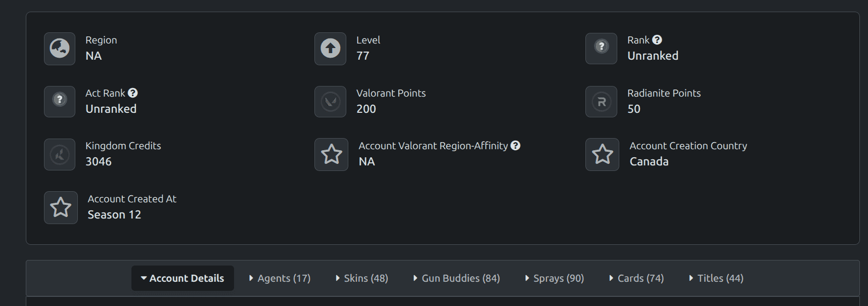The image size is (868, 306).
Task: Click the Valorant Points currency icon
Action: tap(331, 101)
